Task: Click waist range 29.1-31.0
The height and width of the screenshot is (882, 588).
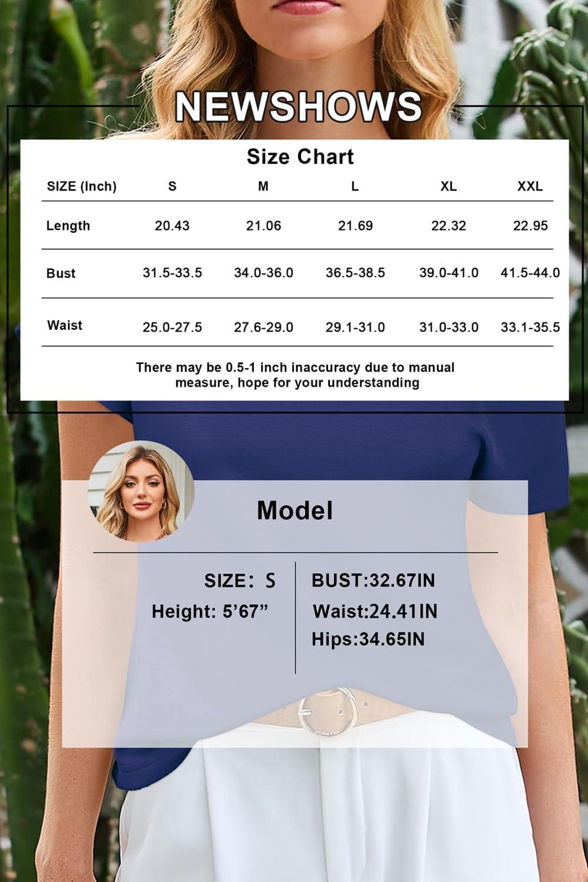Action: [355, 327]
